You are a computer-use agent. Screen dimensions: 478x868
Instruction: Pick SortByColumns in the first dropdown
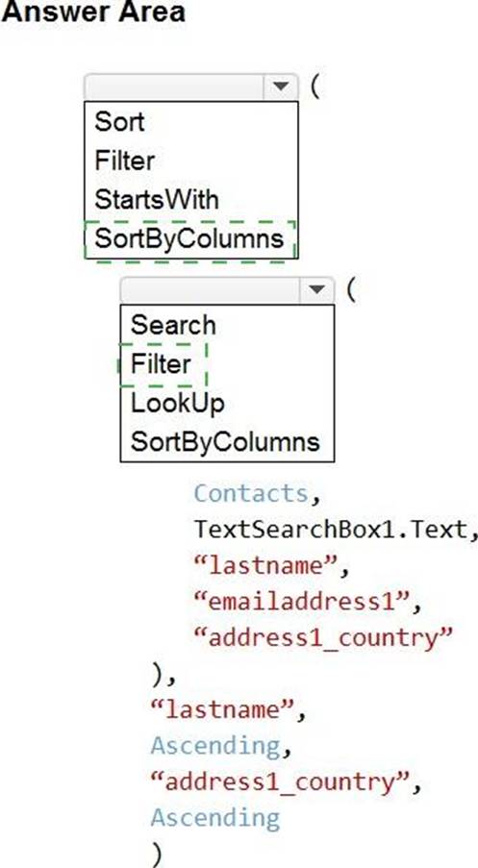pyautogui.click(x=189, y=238)
